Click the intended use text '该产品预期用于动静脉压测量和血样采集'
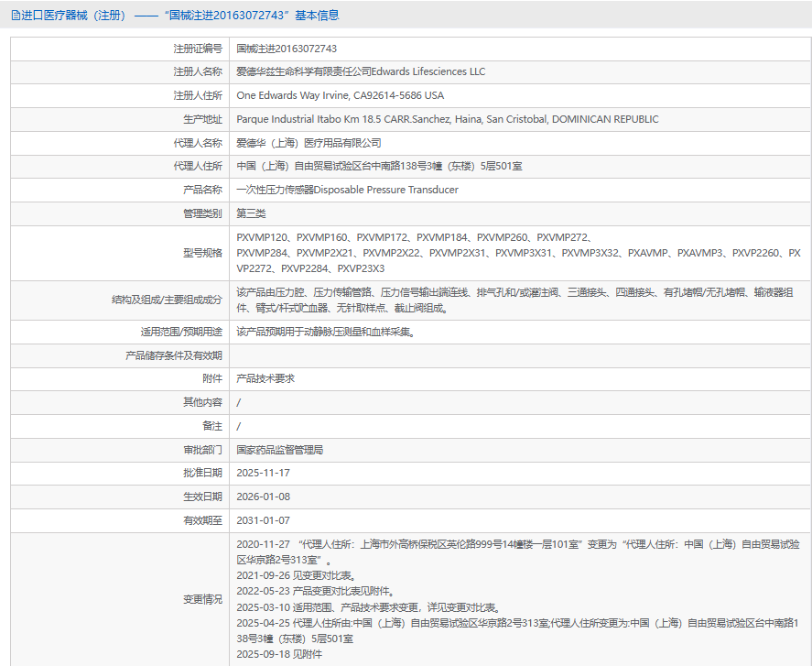 pos(326,333)
